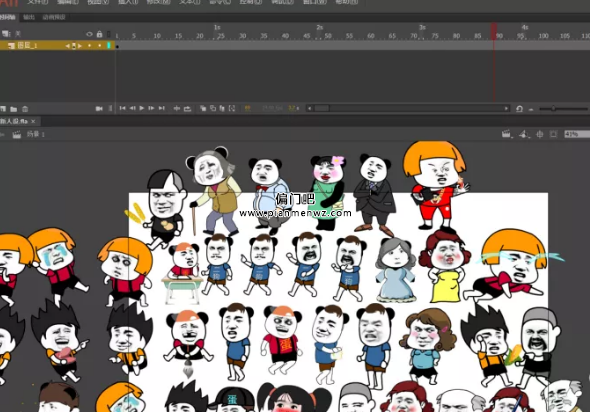Toggle edit multiple frames

[222, 109]
